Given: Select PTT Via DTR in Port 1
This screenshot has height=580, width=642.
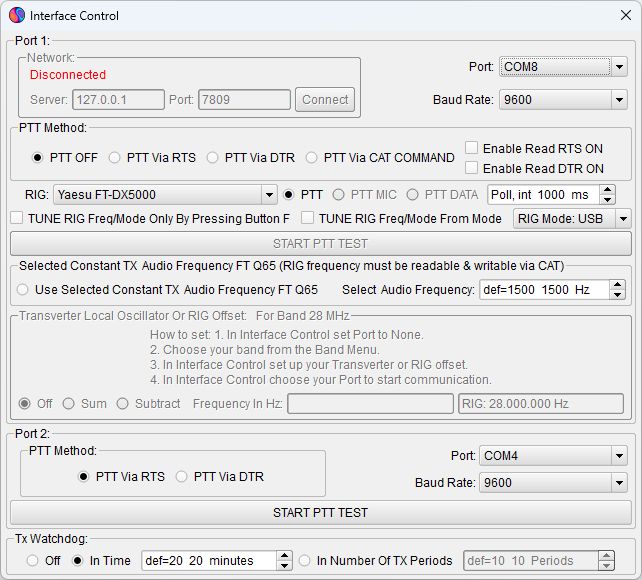Looking at the screenshot, I should [213, 157].
